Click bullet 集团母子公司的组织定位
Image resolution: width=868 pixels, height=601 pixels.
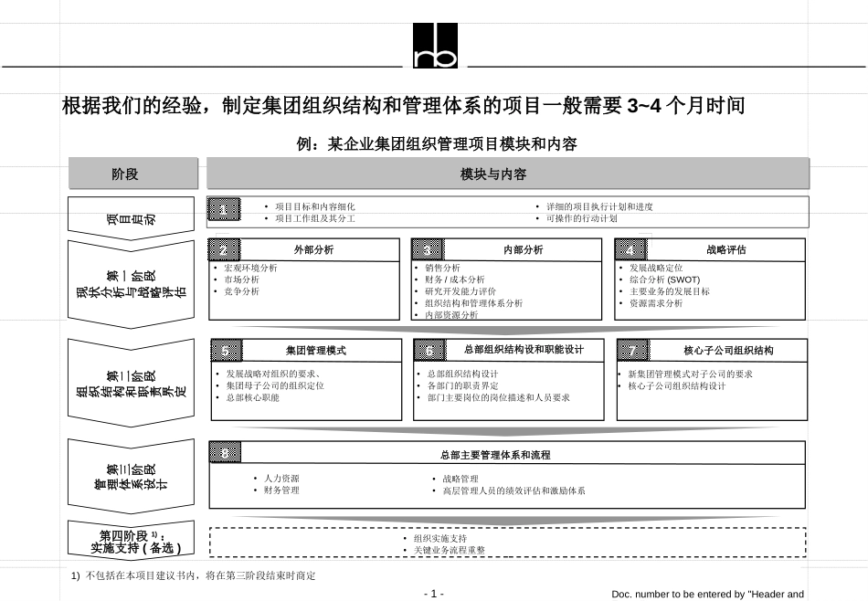[275, 385]
